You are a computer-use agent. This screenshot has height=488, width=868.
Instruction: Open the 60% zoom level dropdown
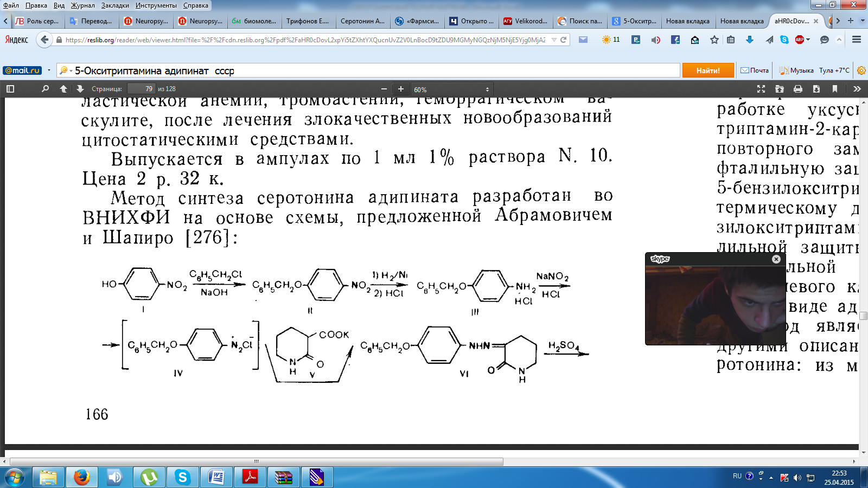point(451,89)
